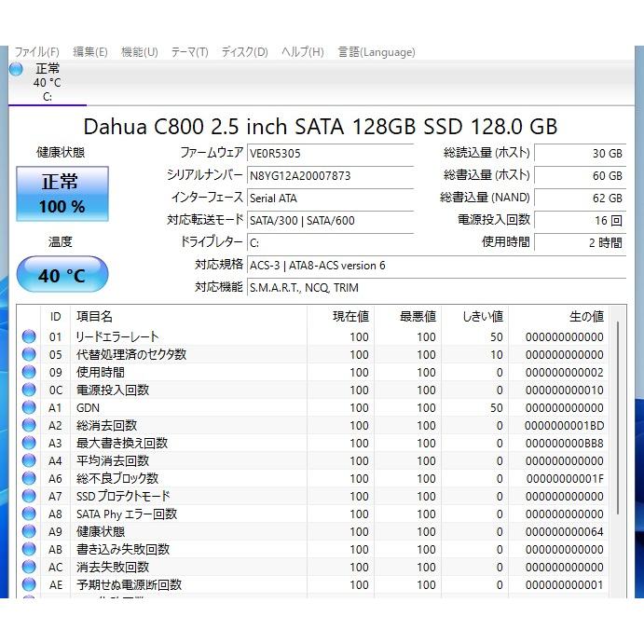Click raw value 00000000001F
This screenshot has width=644, height=644.
point(565,478)
